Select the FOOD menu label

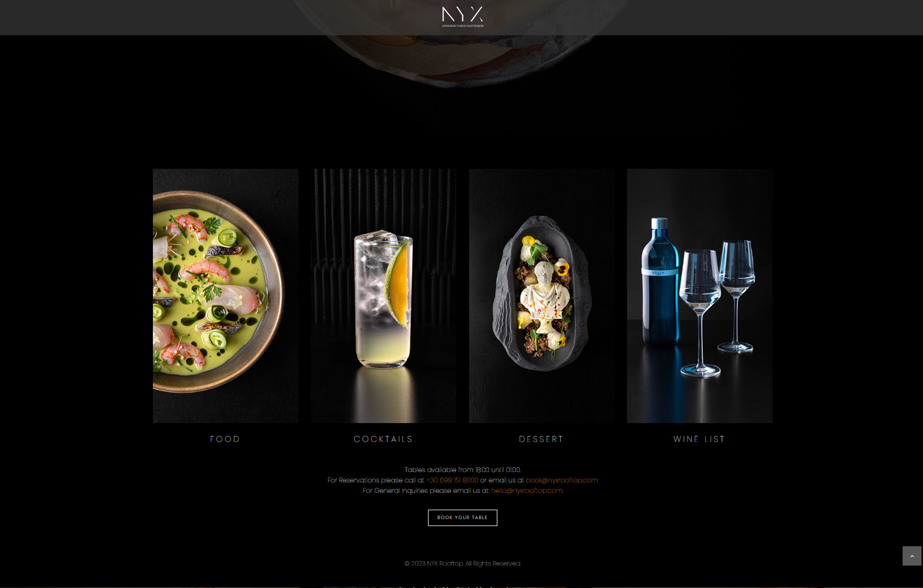click(225, 439)
